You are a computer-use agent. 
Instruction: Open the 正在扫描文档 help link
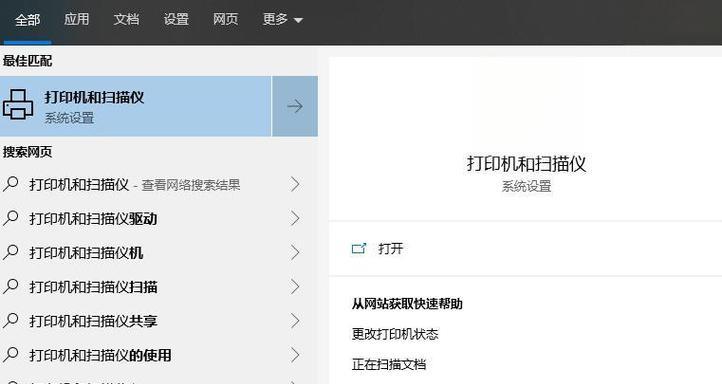pos(389,364)
